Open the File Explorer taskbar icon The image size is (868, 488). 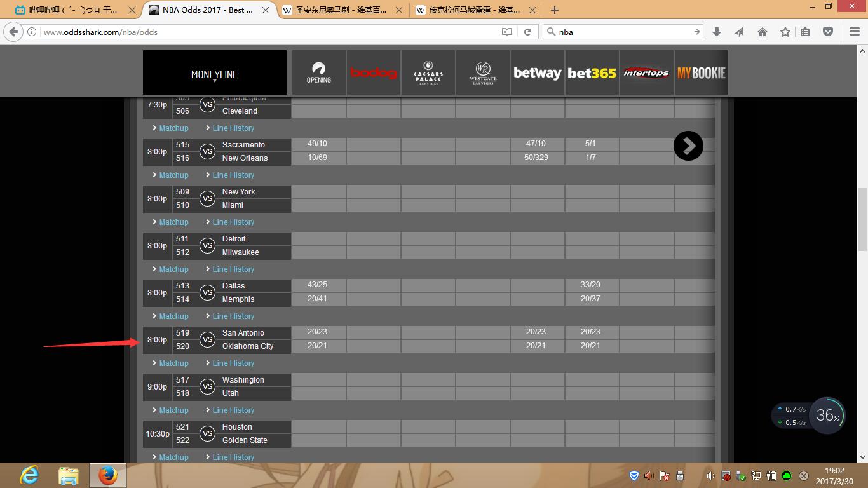68,475
